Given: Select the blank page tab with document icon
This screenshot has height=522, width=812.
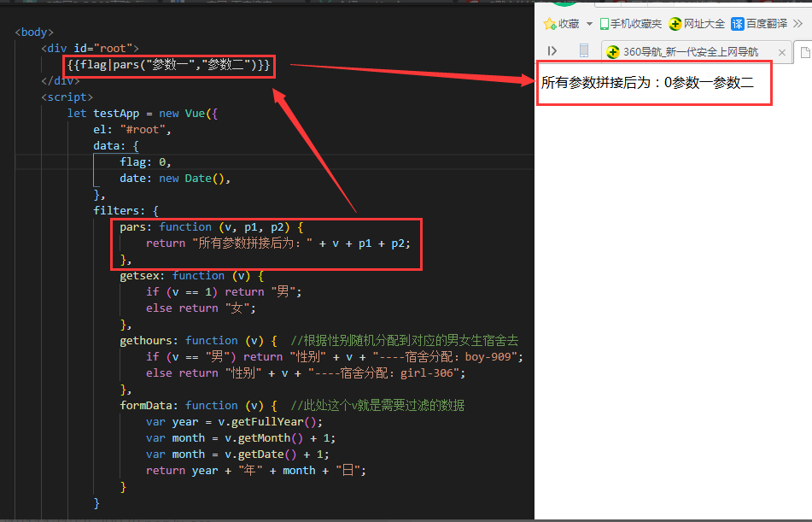Looking at the screenshot, I should (x=805, y=52).
